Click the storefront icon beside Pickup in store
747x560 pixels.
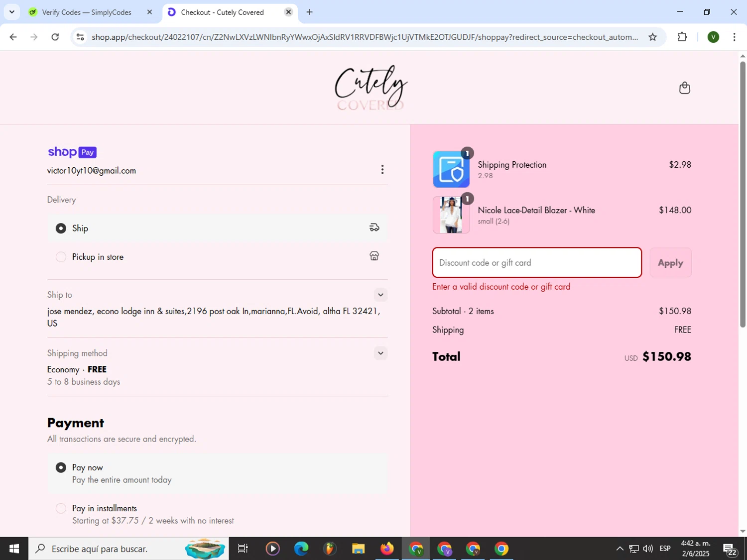pyautogui.click(x=374, y=256)
